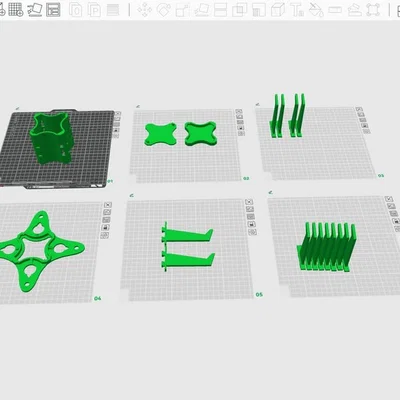Toggle the lock icon on plate 05
This screenshot has width=400, height=400.
251,225
